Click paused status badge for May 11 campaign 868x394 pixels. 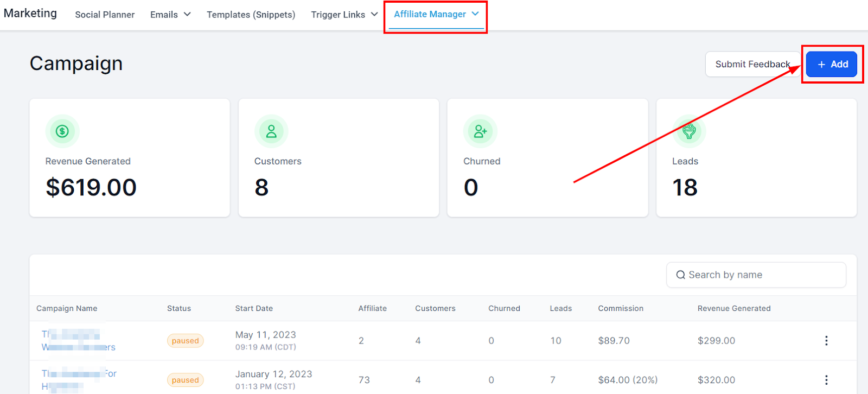coord(185,341)
